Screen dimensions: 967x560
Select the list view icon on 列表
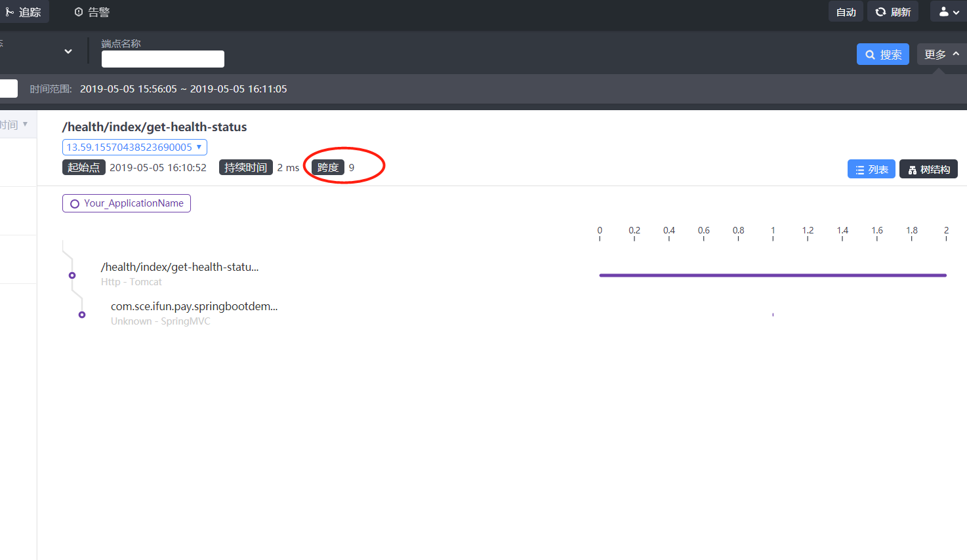pyautogui.click(x=859, y=169)
